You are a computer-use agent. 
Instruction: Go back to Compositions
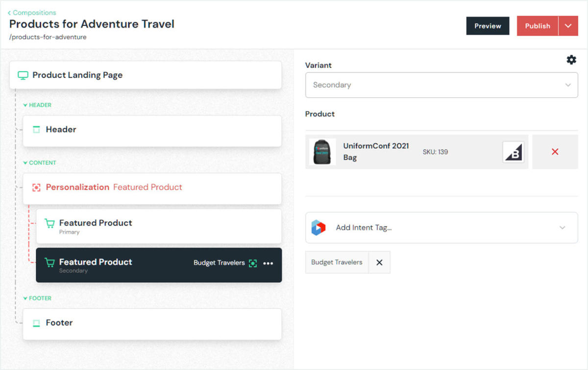tap(32, 13)
